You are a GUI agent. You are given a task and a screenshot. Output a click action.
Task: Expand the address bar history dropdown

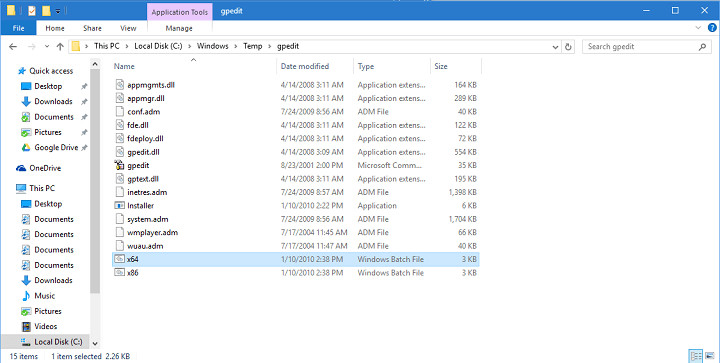[555, 46]
